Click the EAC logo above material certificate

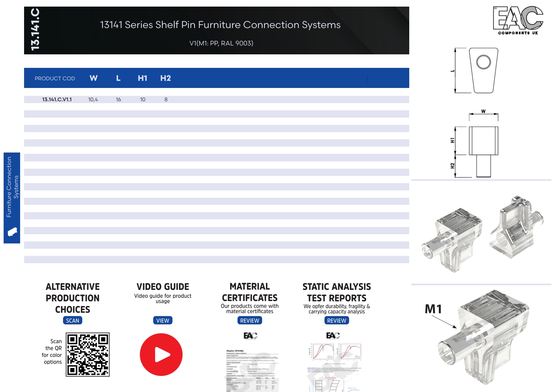pyautogui.click(x=250, y=336)
